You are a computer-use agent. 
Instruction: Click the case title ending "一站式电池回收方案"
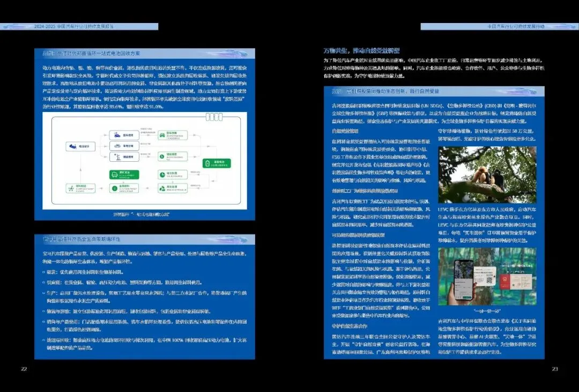click(92, 54)
